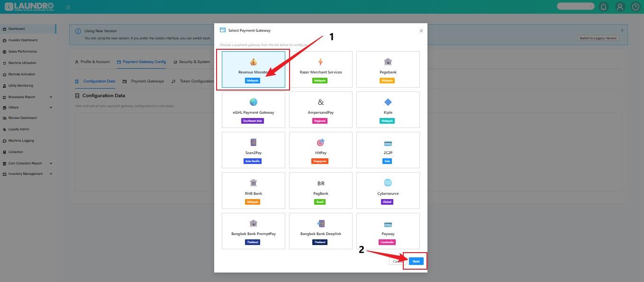This screenshot has height=282, width=644.
Task: Switch to Profile & Account tab
Action: tap(92, 62)
